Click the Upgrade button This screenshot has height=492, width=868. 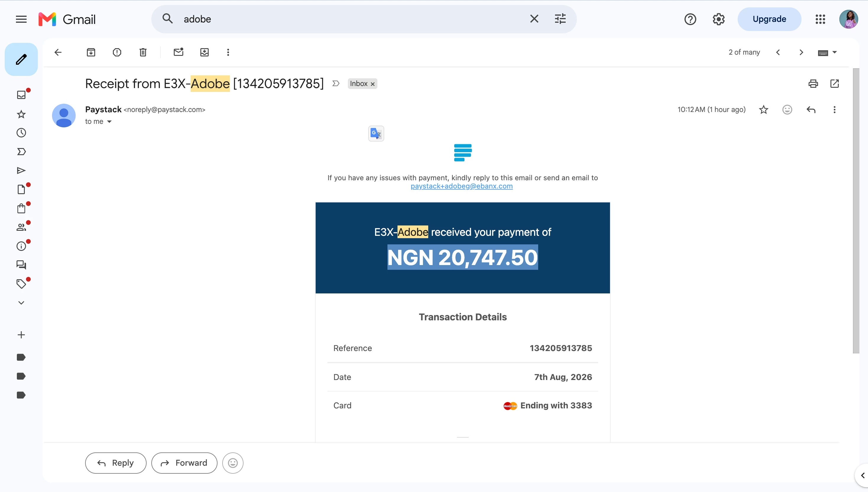pyautogui.click(x=769, y=19)
